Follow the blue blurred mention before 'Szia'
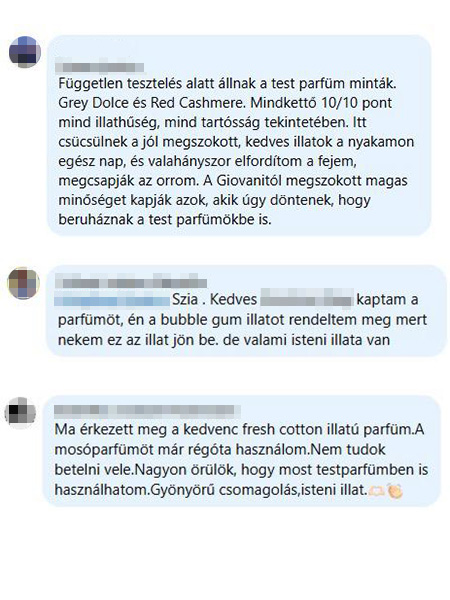Viewport: 450px width, 600px height. click(x=112, y=300)
